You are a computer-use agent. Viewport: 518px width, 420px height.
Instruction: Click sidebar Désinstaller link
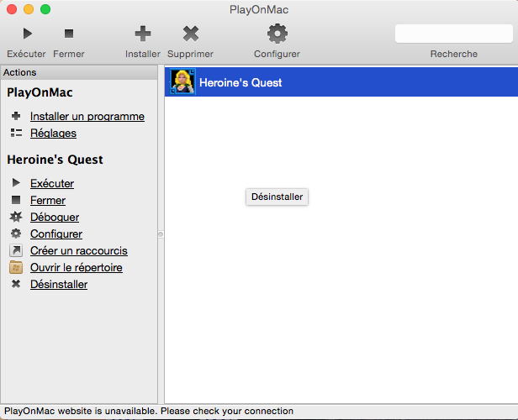coord(59,285)
